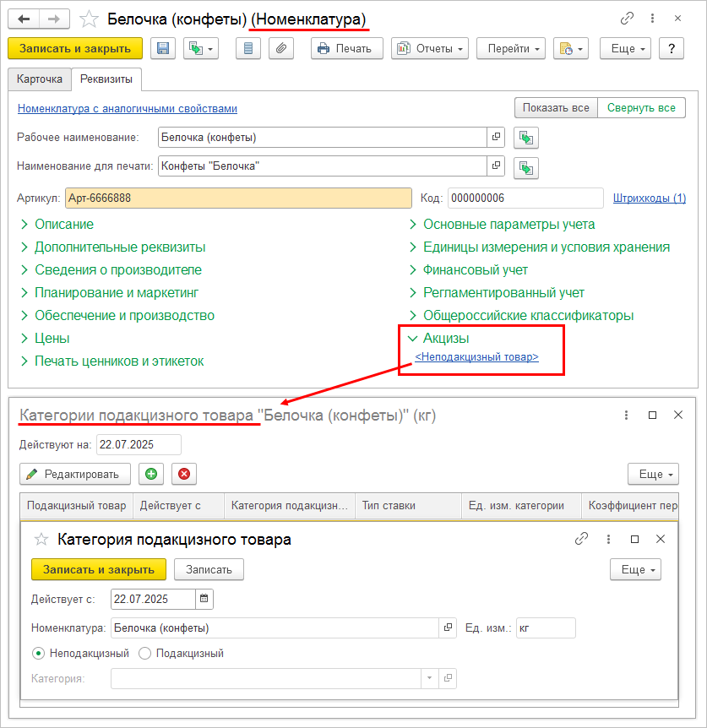The width and height of the screenshot is (707, 728).
Task: Open the three-dot menu in item window header
Action: click(x=652, y=19)
